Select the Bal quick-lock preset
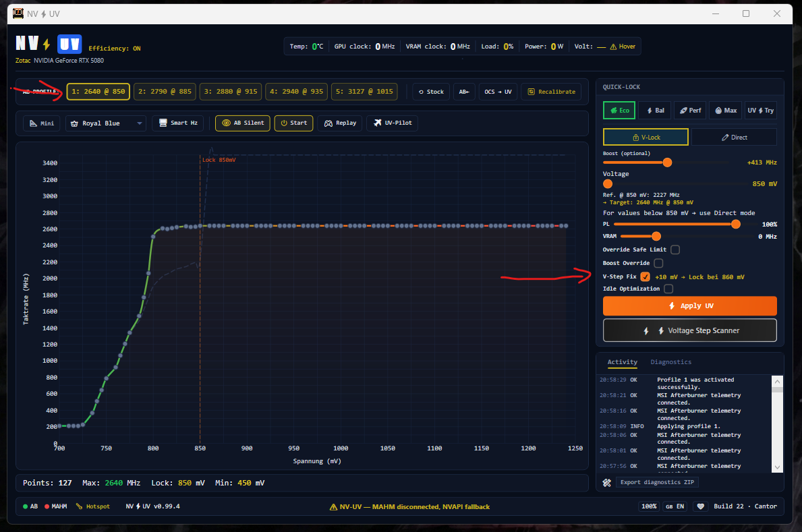The width and height of the screenshot is (802, 532). pos(655,111)
